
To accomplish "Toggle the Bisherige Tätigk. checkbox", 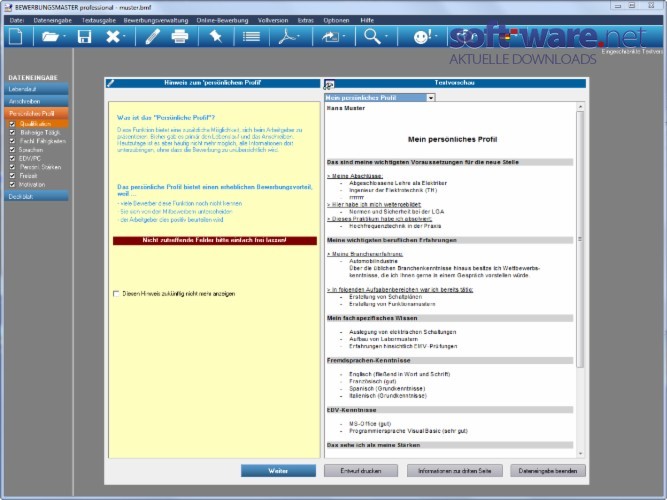I will coord(12,132).
